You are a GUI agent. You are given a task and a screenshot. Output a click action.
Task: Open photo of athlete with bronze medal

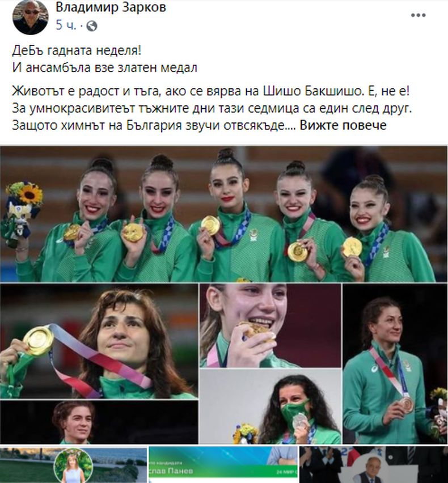point(395,364)
